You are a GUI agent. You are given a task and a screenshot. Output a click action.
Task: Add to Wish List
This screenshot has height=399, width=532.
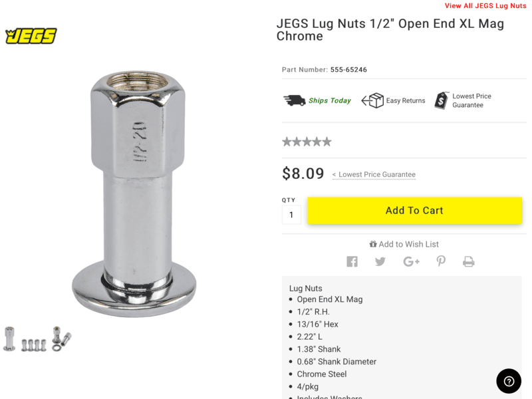[404, 244]
